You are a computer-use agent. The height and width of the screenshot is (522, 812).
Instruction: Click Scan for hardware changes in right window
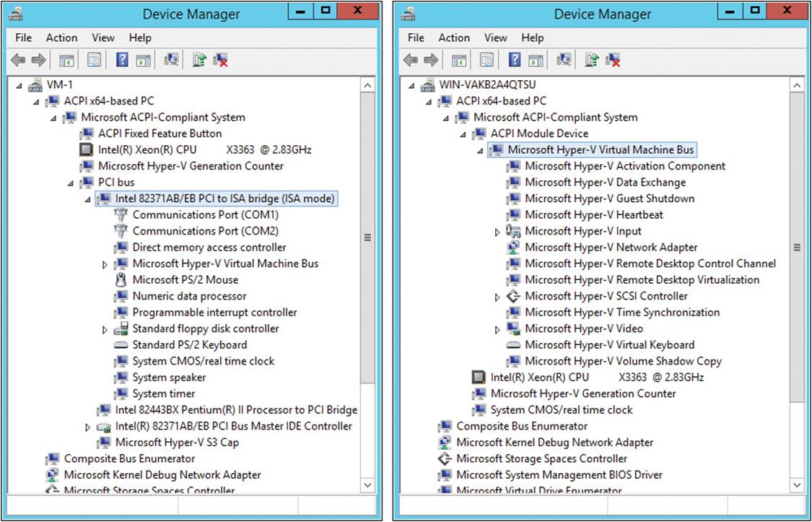click(564, 60)
